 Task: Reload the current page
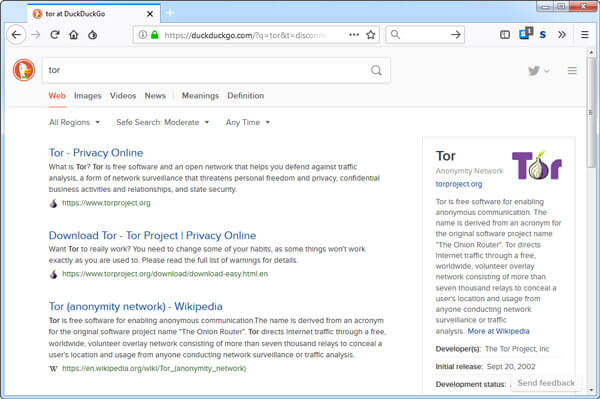(x=55, y=35)
